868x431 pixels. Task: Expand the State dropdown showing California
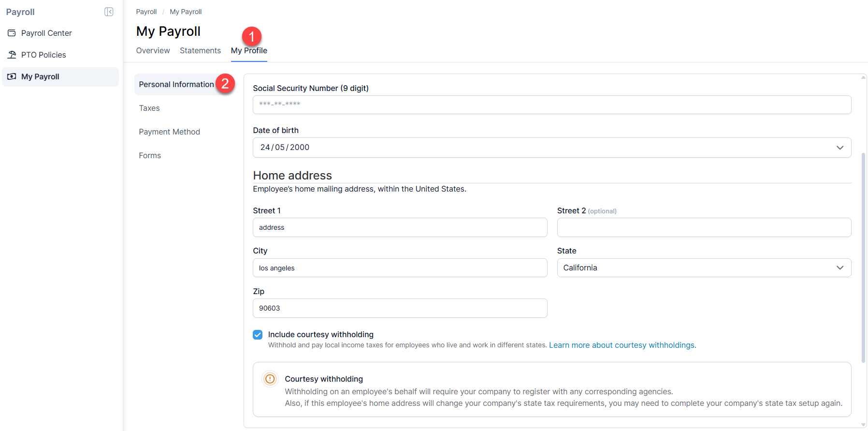pyautogui.click(x=840, y=268)
